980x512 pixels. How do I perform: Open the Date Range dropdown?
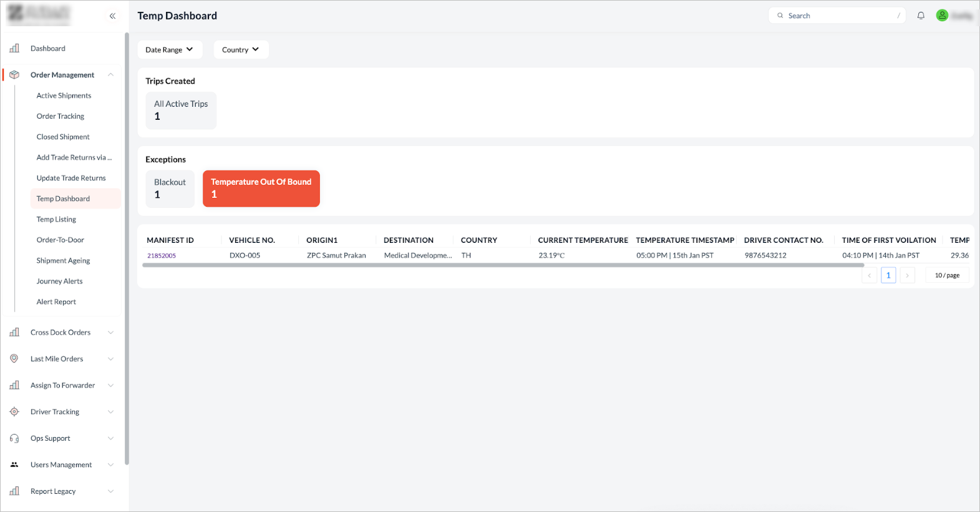(170, 50)
